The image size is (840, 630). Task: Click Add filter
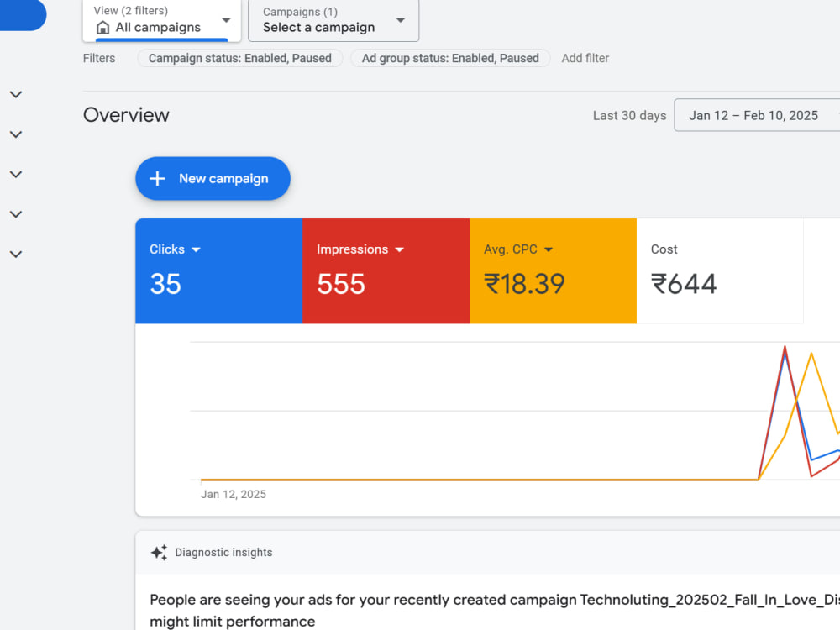585,58
